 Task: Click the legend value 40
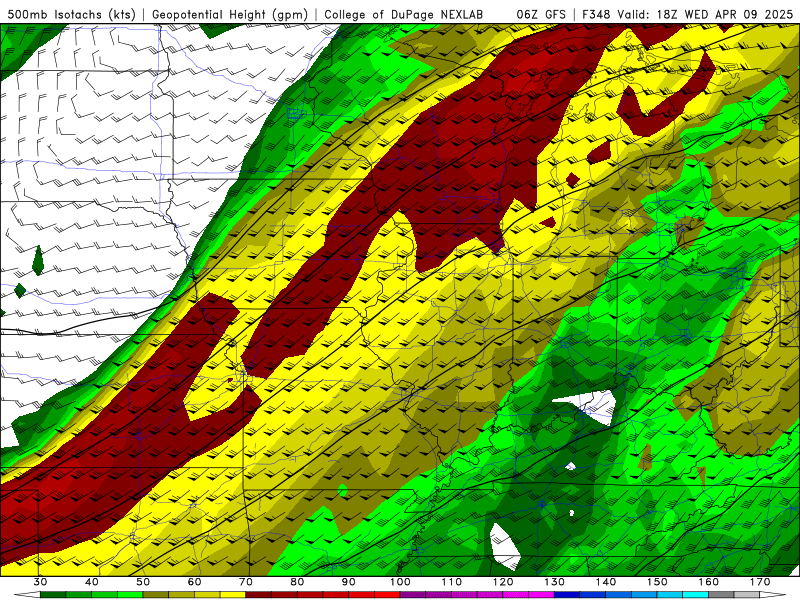point(92,582)
